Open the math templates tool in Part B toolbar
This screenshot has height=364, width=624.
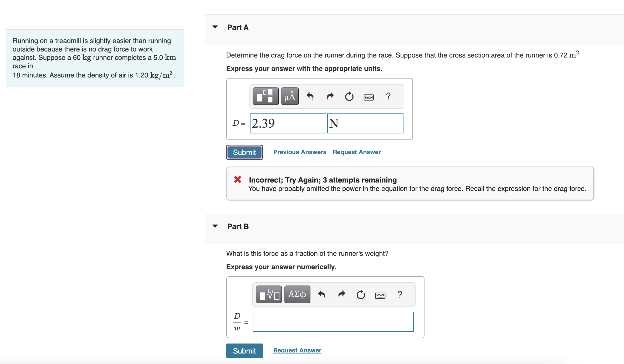click(x=269, y=295)
